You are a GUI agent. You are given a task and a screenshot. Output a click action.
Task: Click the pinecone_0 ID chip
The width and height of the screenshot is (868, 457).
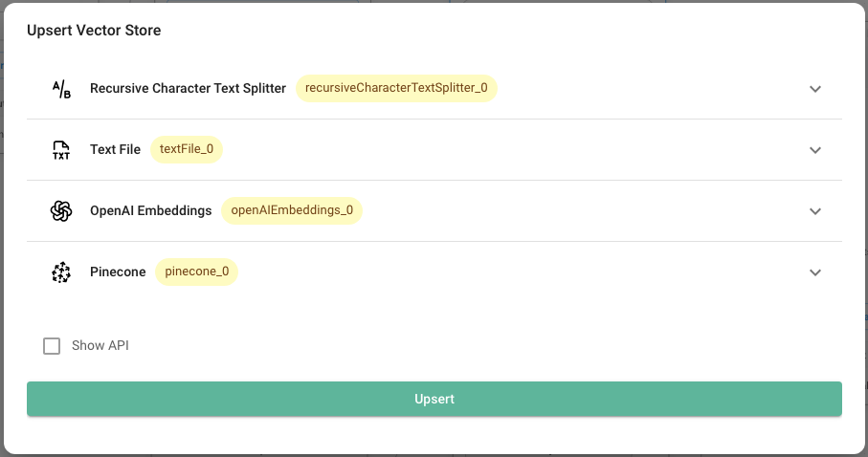point(196,272)
